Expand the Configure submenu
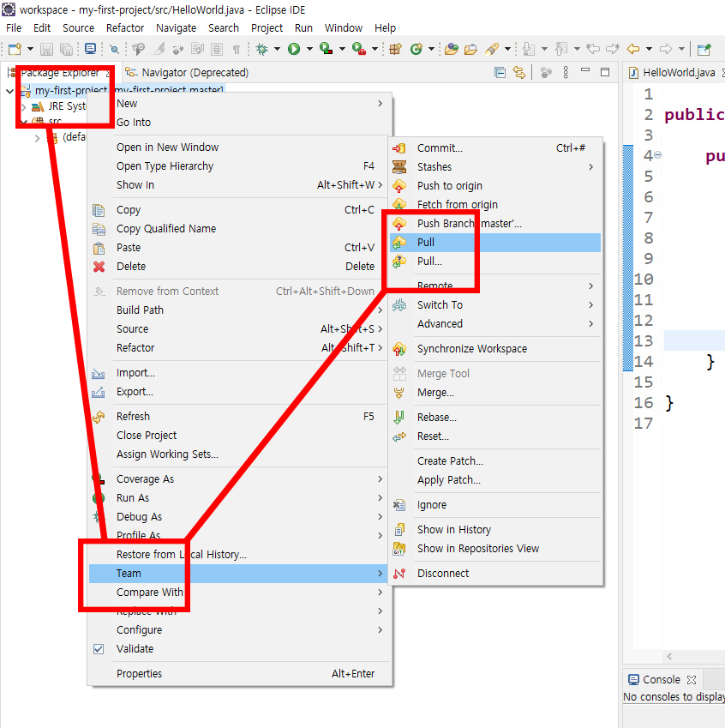 239,630
